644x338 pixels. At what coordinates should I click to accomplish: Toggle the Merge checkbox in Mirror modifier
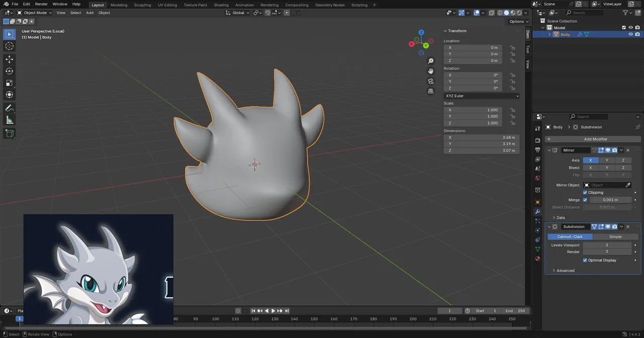coord(585,200)
